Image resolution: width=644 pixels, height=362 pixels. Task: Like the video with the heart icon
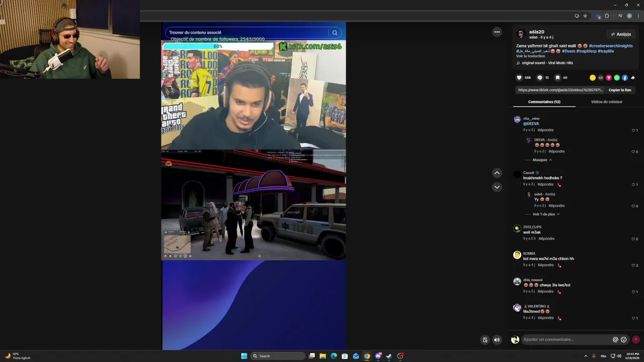(519, 78)
